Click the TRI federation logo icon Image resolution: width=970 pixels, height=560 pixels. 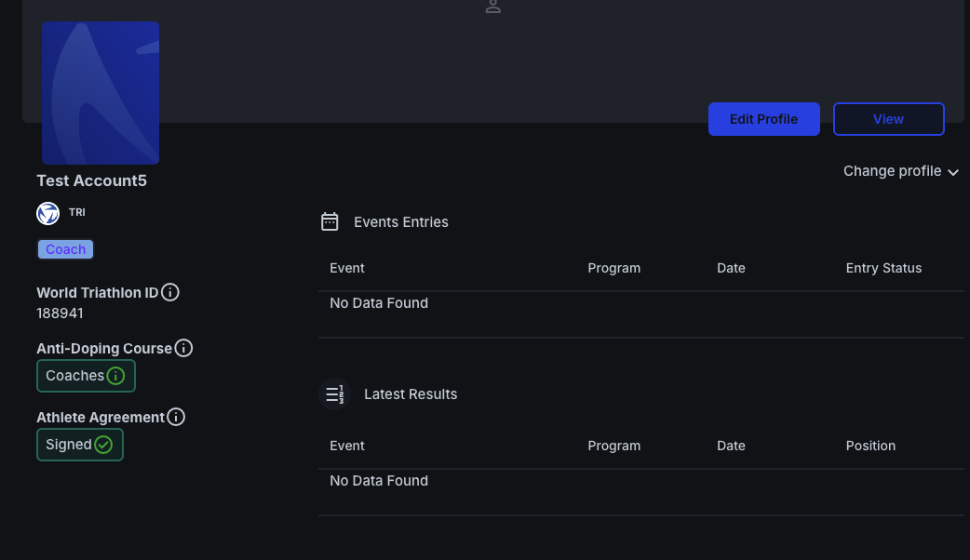[47, 213]
